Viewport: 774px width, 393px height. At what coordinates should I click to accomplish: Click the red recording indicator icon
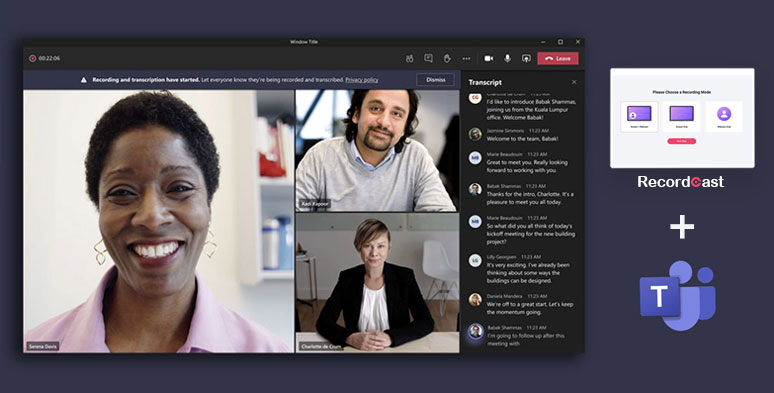tap(33, 58)
